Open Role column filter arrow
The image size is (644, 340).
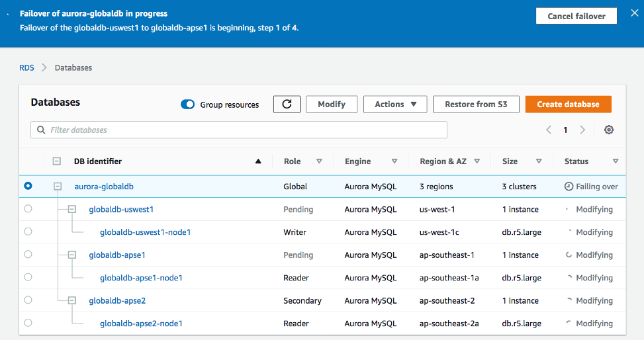(x=319, y=161)
